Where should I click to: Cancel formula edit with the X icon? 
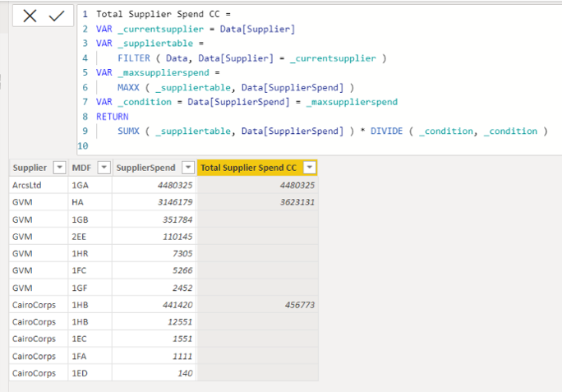point(30,16)
